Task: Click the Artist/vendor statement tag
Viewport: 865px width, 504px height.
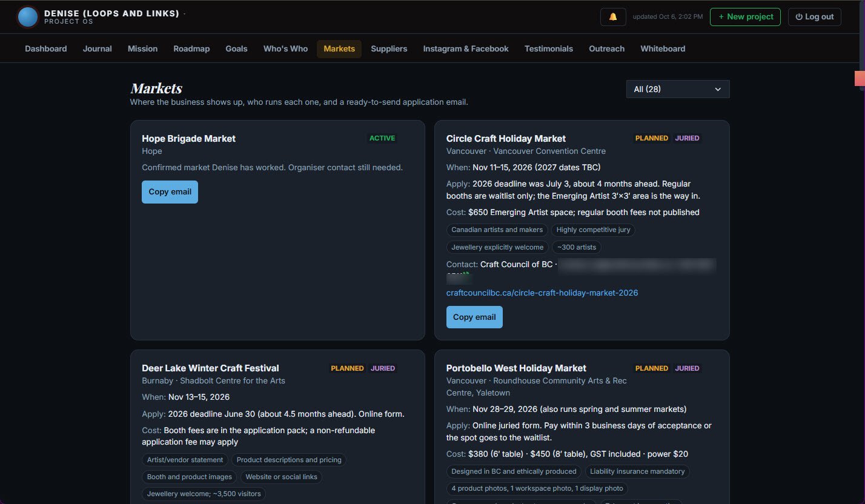Action: tap(185, 460)
